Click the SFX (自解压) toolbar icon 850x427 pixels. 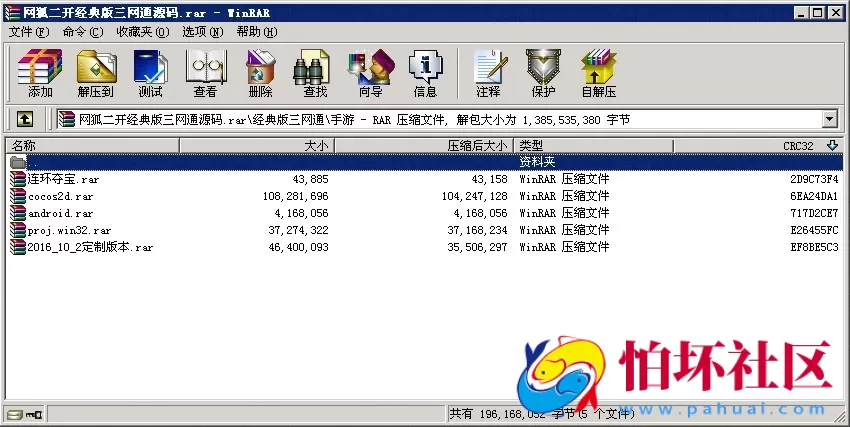pos(598,73)
